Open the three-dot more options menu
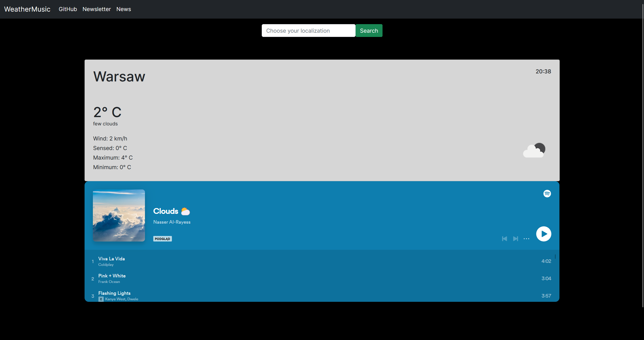Image resolution: width=644 pixels, height=340 pixels. 526,239
